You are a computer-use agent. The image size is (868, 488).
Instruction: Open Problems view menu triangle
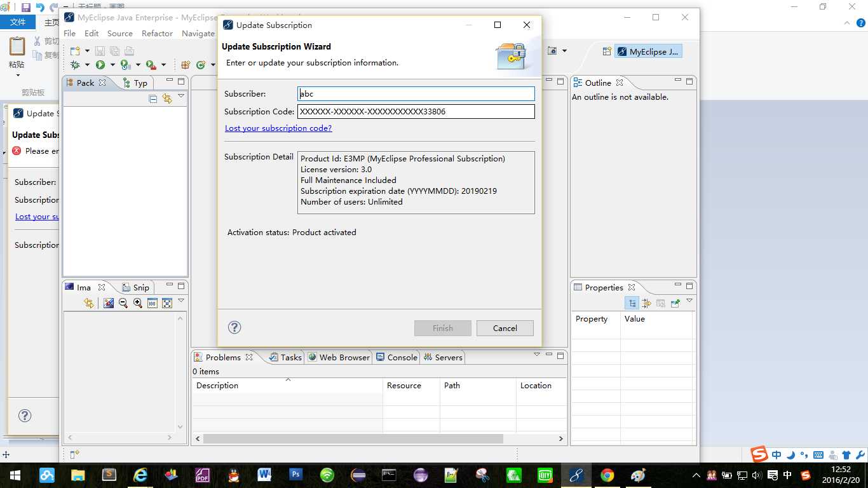537,355
